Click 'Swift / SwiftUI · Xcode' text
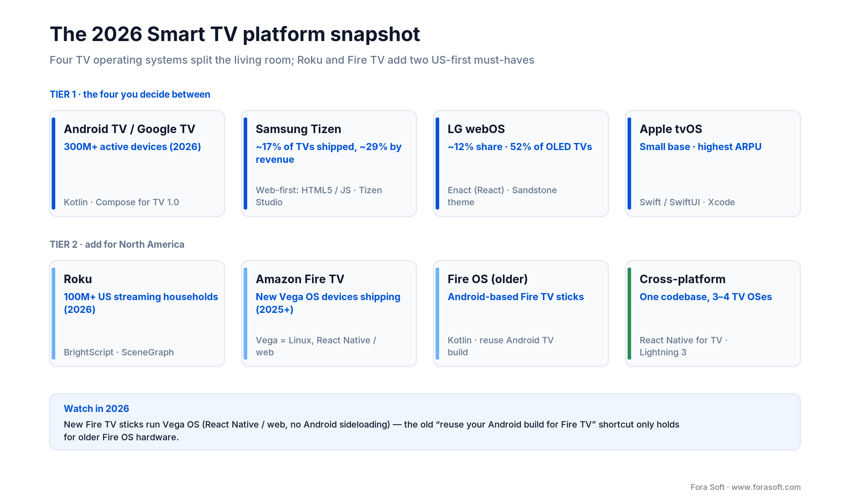Screen dimensions: 850x504 [x=687, y=202]
